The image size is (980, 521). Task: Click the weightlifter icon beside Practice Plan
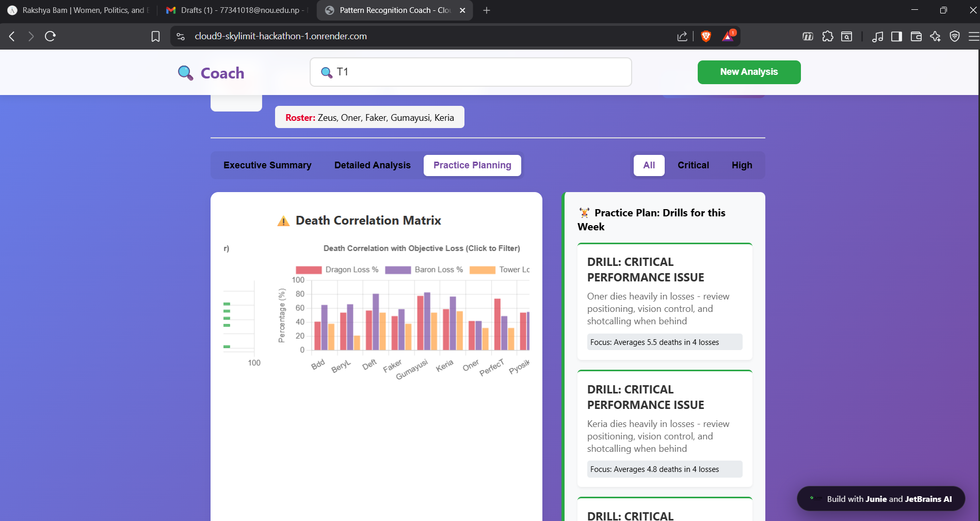(x=584, y=213)
